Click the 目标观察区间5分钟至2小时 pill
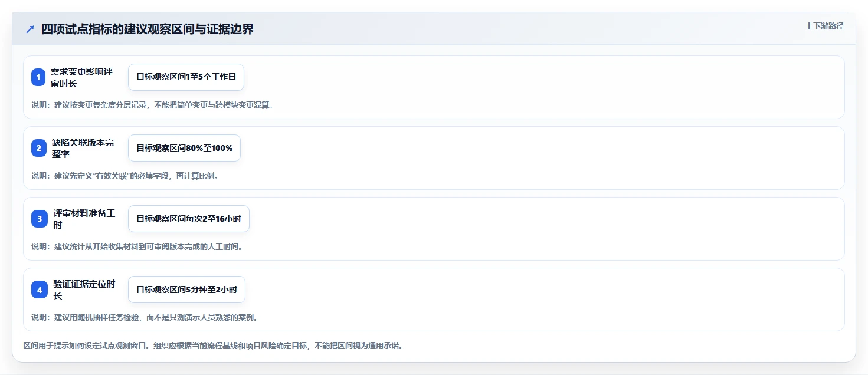Image resolution: width=868 pixels, height=375 pixels. [186, 290]
